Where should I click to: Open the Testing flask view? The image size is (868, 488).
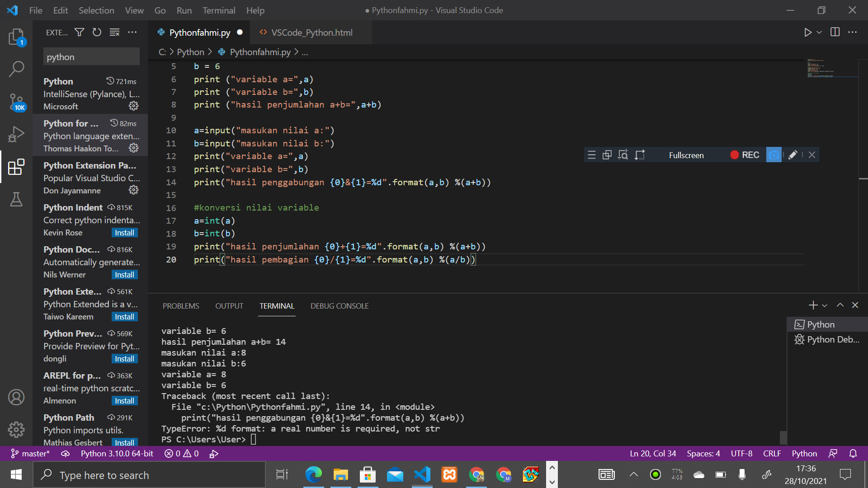tap(16, 199)
